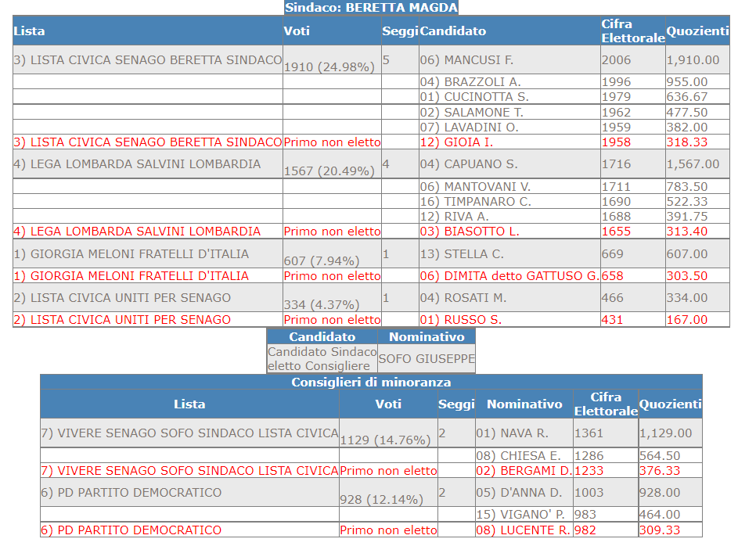Click non-elected candidate '01) RUSSO S.'
The height and width of the screenshot is (546, 756).
coord(460,319)
